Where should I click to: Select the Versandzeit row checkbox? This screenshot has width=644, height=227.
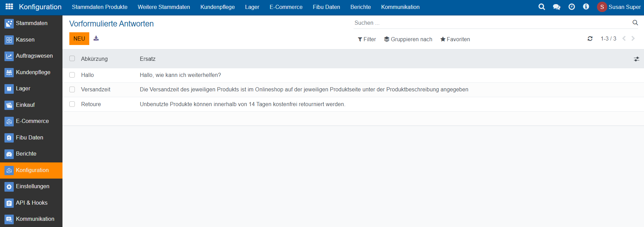point(72,90)
